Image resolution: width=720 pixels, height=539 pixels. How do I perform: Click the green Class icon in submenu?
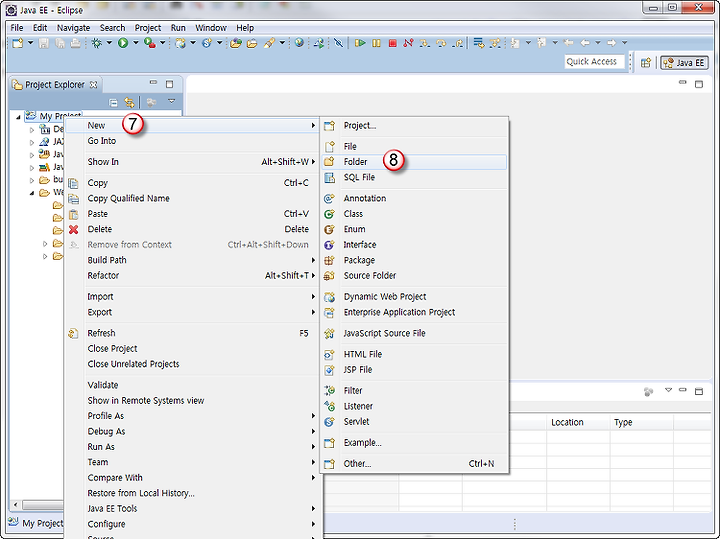(x=329, y=214)
